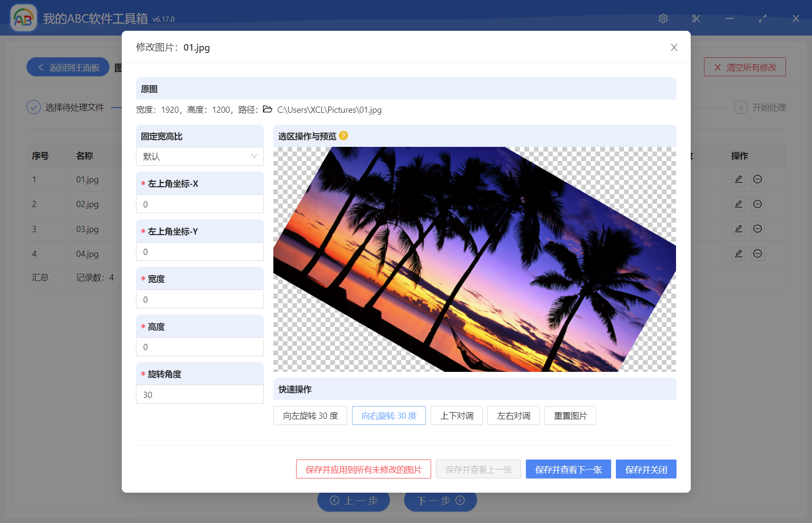Click the rotated palm tree preview image

coord(475,259)
